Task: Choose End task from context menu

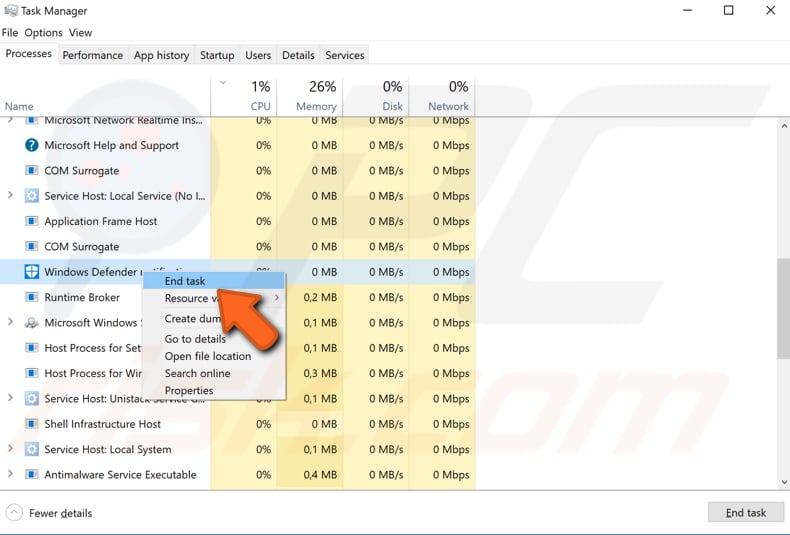Action: pyautogui.click(x=214, y=281)
